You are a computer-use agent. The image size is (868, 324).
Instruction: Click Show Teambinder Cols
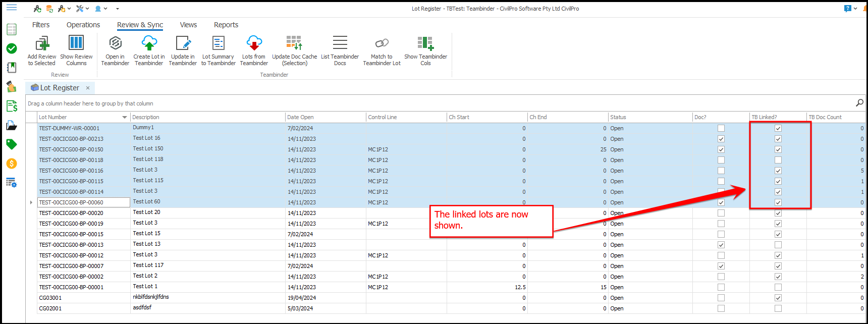[x=425, y=51]
